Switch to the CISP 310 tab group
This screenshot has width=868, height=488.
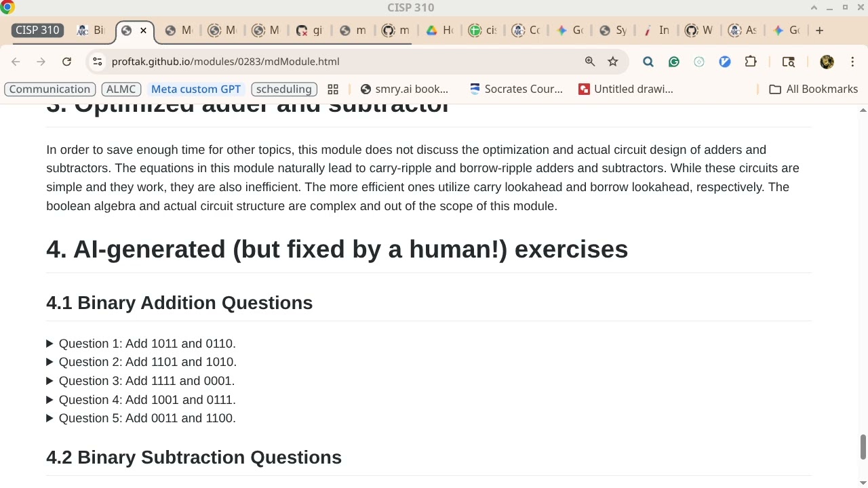coord(37,30)
